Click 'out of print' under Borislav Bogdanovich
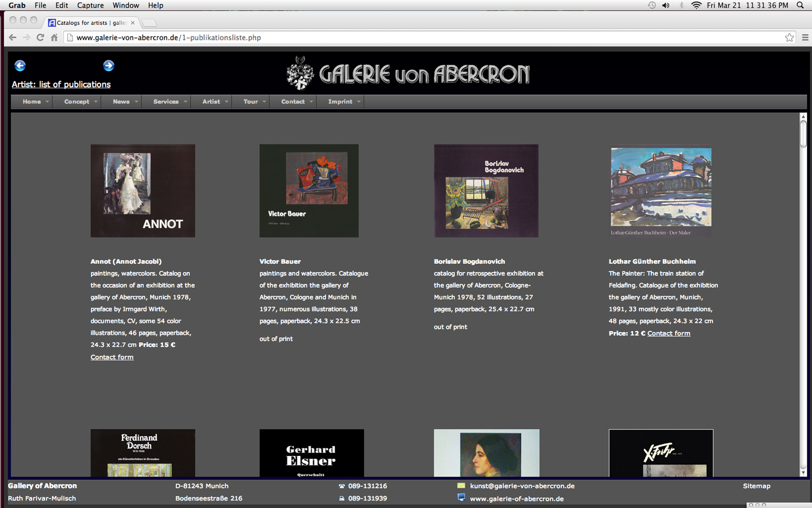The image size is (812, 508). coord(450,327)
